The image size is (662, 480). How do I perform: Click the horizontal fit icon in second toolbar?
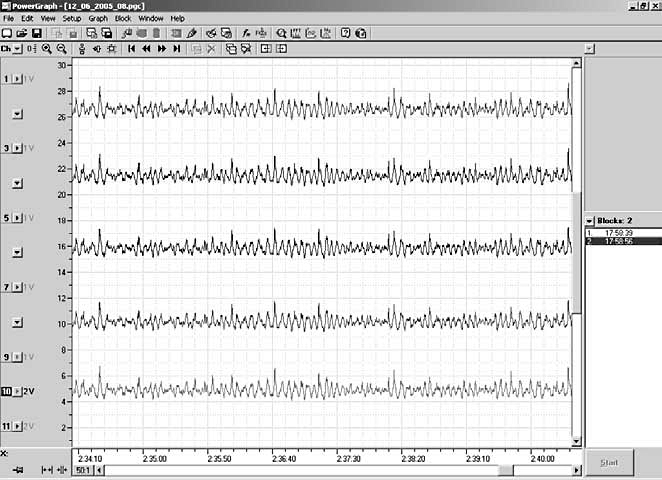click(97, 49)
